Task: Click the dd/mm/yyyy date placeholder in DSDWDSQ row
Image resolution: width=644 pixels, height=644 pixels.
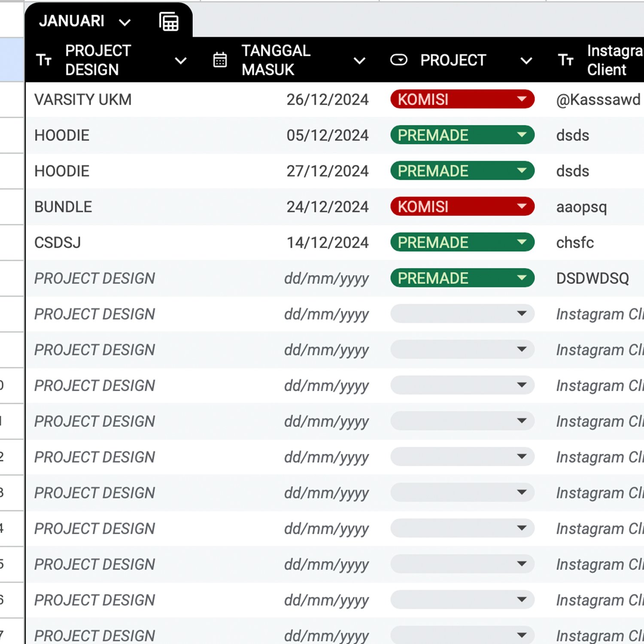Action: (326, 279)
